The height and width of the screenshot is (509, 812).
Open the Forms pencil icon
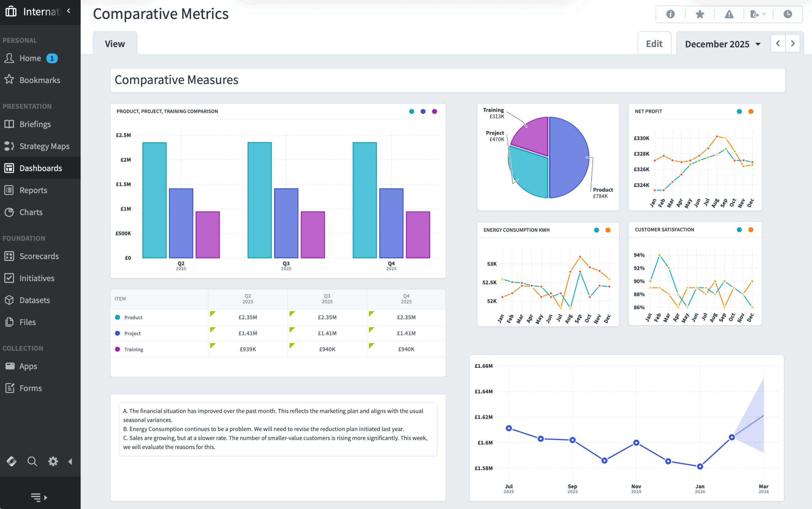(x=10, y=388)
